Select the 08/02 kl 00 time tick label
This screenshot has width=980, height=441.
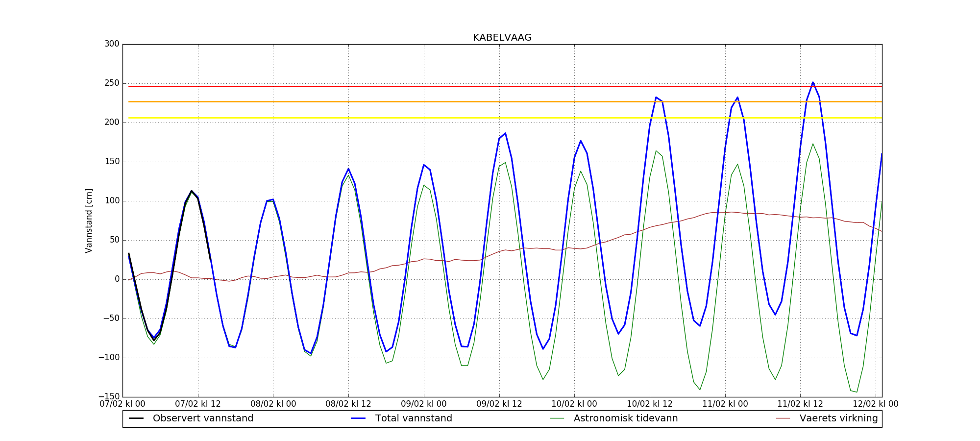[x=273, y=404]
